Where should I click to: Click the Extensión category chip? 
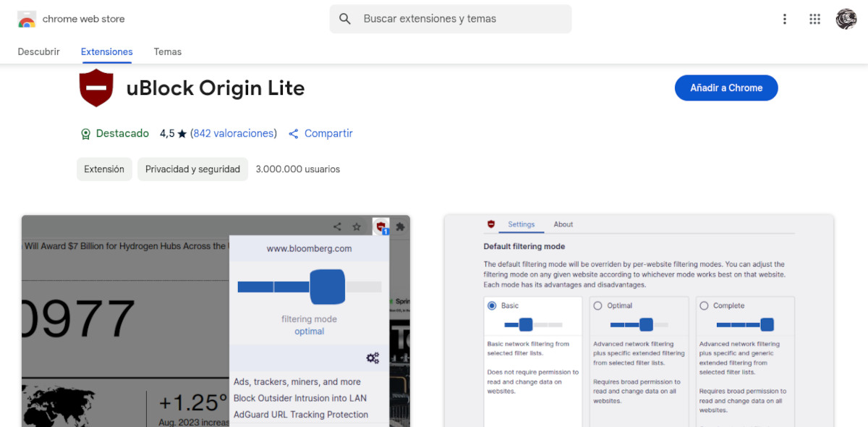(x=104, y=169)
